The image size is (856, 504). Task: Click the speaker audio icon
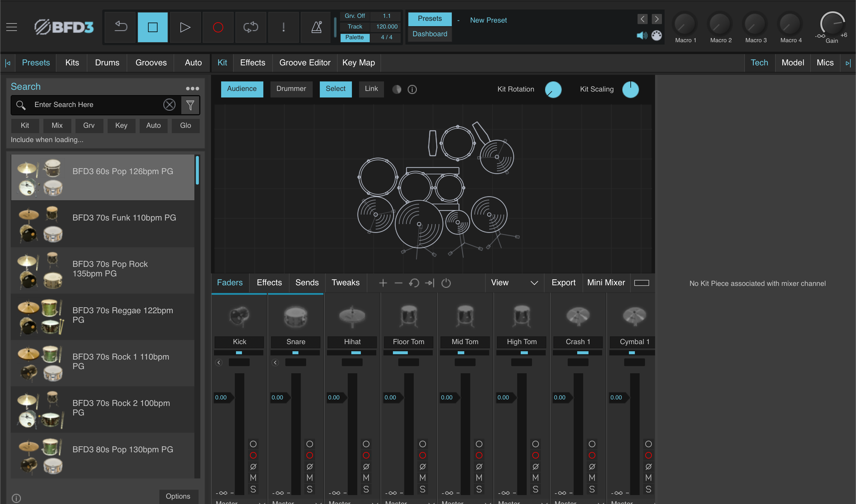point(642,35)
